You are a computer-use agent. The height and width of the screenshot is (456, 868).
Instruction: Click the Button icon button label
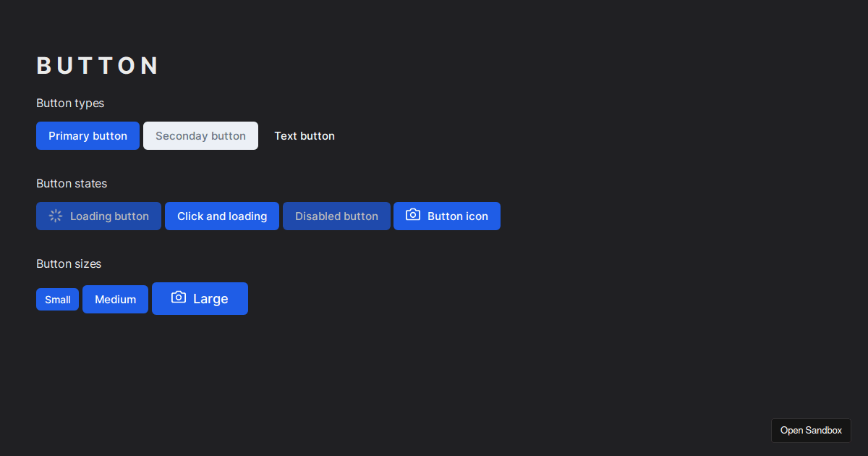pyautogui.click(x=458, y=216)
